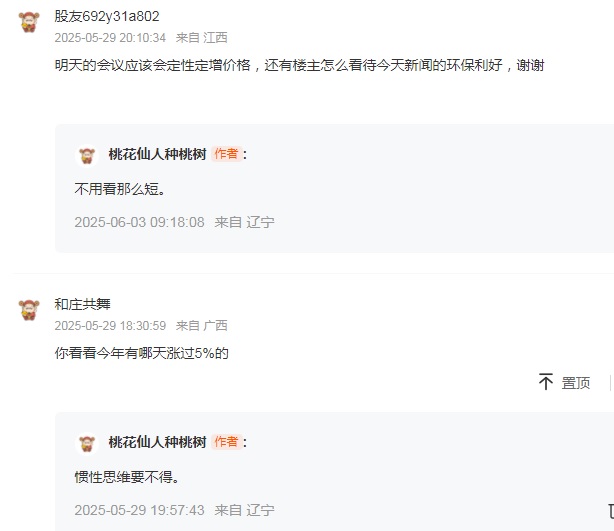Click the 置顶 pin-to-top arrow icon
The width and height of the screenshot is (614, 531).
point(546,382)
